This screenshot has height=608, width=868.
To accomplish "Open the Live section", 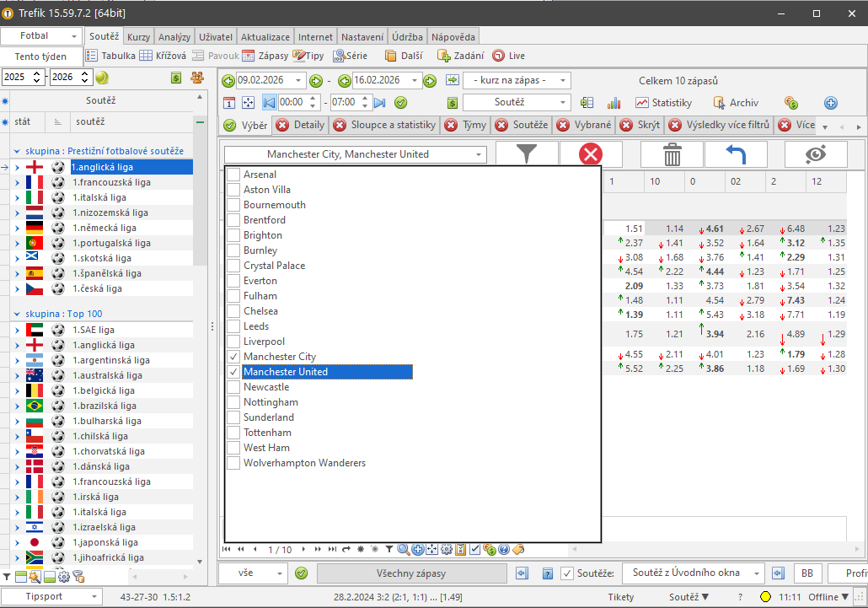I will click(x=508, y=56).
